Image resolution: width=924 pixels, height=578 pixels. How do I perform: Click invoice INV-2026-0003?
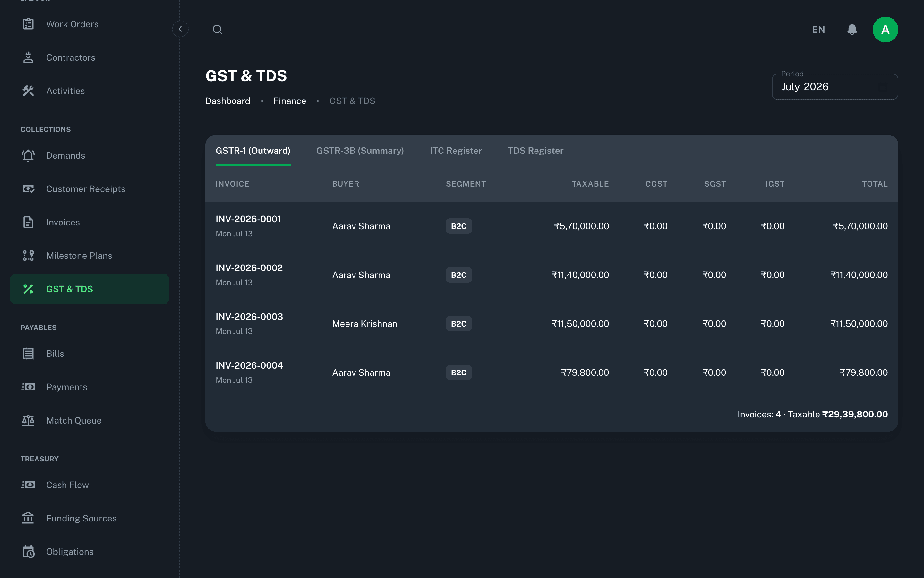(x=249, y=317)
